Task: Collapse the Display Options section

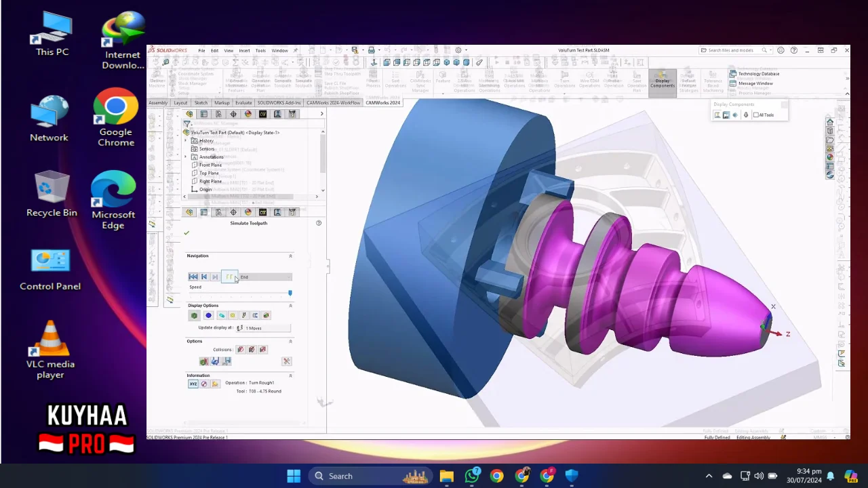Action: (290, 306)
